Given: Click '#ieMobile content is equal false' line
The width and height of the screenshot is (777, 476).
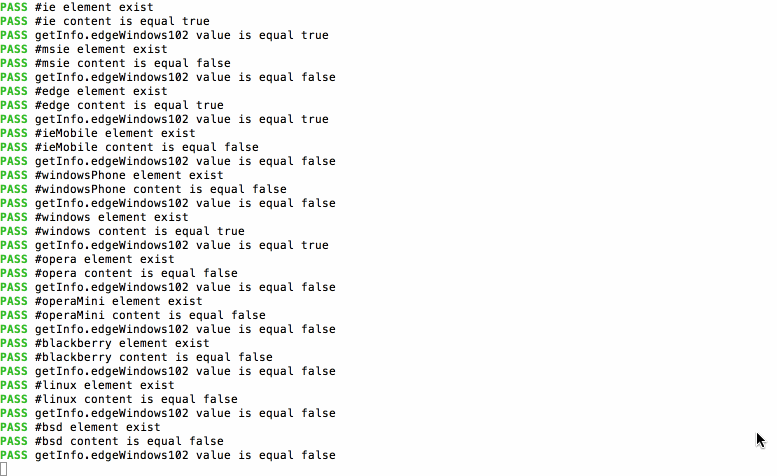Looking at the screenshot, I should (x=129, y=148).
